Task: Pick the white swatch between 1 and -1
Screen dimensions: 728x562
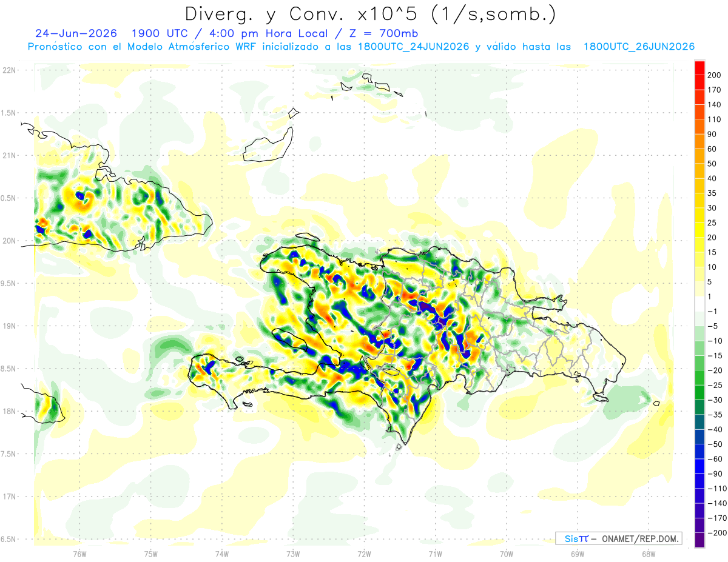Action: (x=700, y=304)
